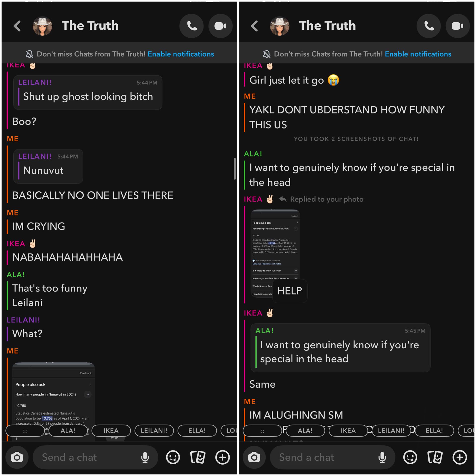Open the quoted 'Shut up ghost looking' message
This screenshot has height=476, width=476.
point(88,92)
